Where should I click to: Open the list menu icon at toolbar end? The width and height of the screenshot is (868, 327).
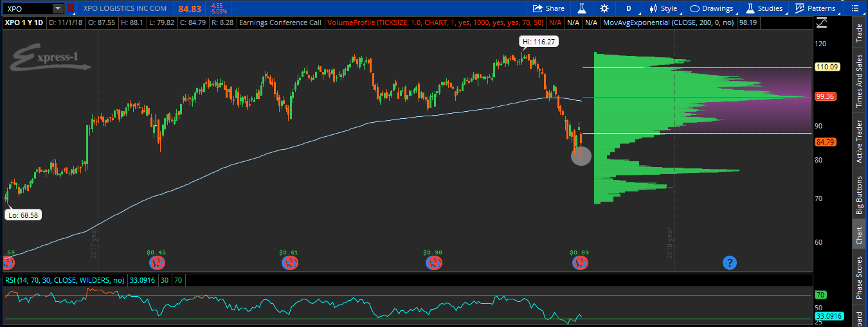[x=854, y=8]
